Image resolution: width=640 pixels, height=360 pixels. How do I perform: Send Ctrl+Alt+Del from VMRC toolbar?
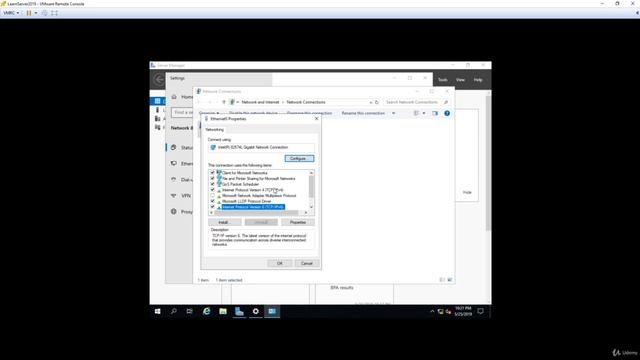tap(44, 13)
